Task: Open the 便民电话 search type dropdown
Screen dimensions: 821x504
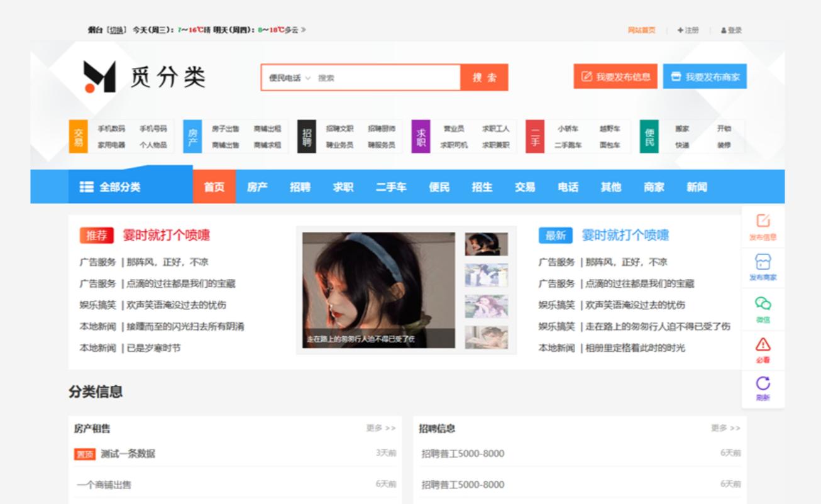Action: point(289,78)
